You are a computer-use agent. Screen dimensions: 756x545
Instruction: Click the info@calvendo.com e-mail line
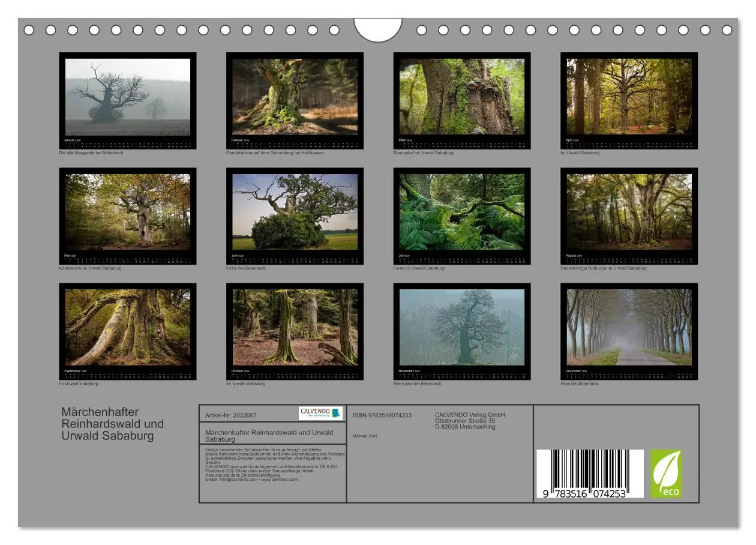pyautogui.click(x=251, y=480)
